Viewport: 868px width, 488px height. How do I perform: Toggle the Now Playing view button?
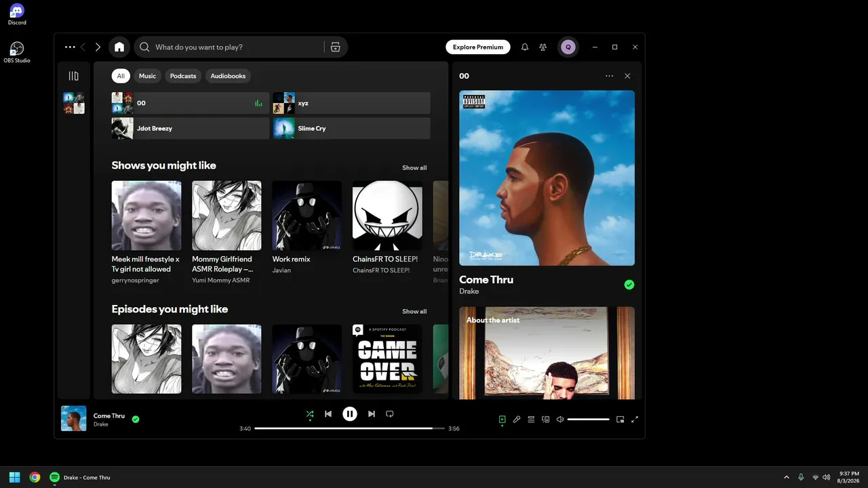tap(502, 420)
